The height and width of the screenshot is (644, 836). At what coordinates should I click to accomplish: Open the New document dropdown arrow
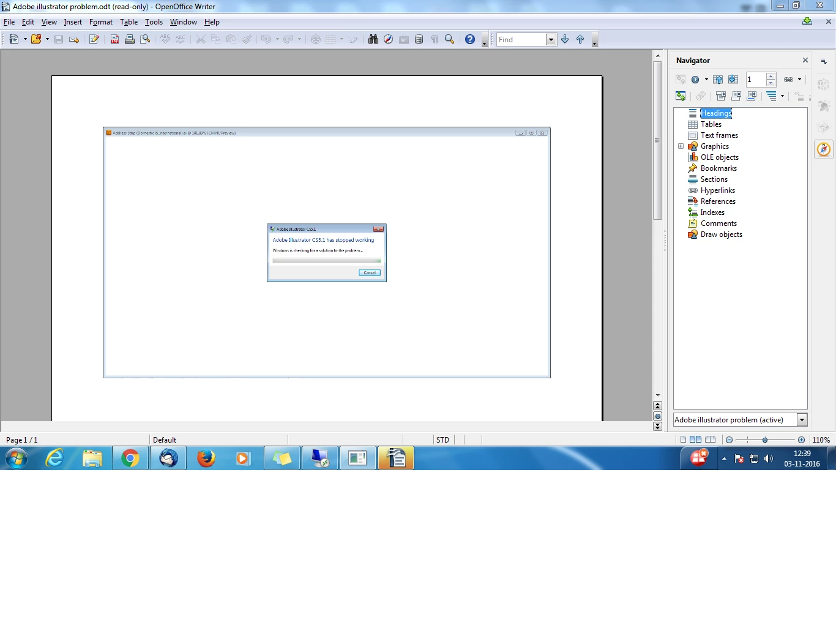(25, 39)
